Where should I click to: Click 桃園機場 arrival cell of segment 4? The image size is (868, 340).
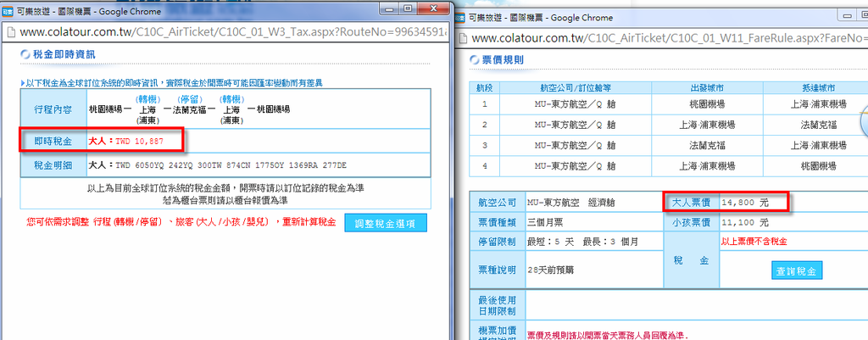(818, 166)
